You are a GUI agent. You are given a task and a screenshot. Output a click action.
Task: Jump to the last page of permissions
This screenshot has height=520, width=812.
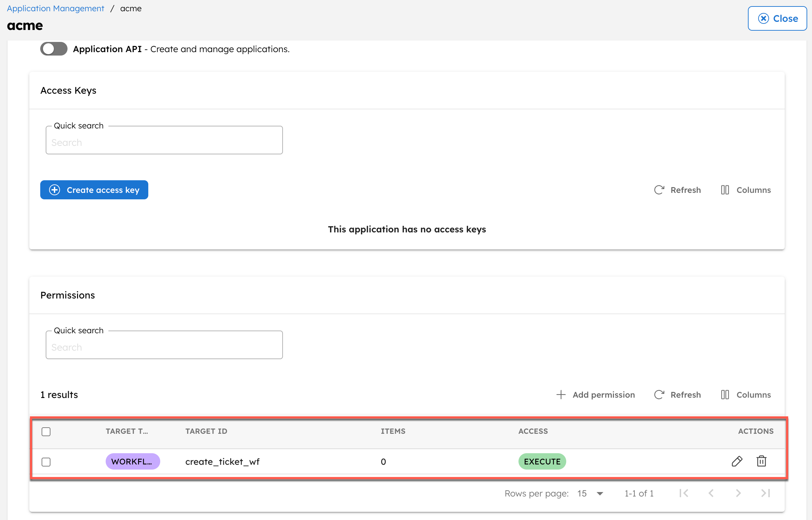pyautogui.click(x=765, y=493)
